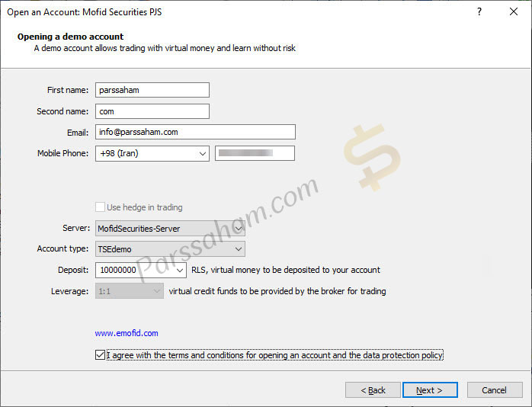Click the 'Server:' label
The width and height of the screenshot is (532, 407).
pyautogui.click(x=76, y=228)
